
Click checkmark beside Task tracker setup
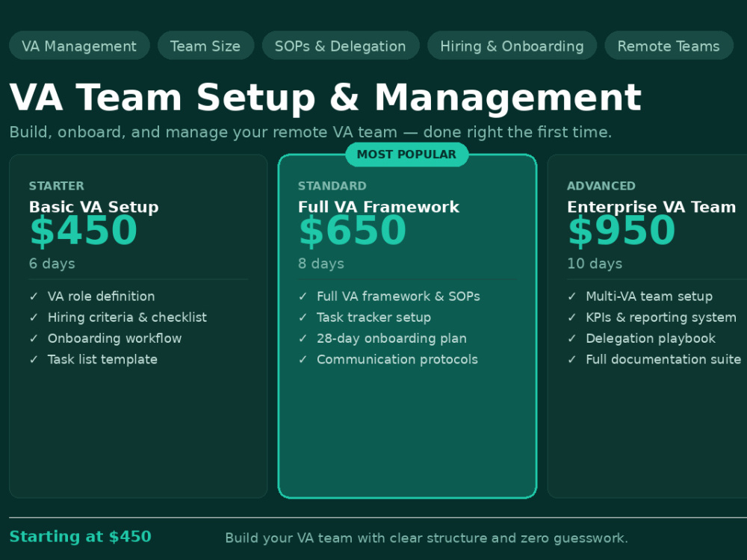tap(303, 317)
